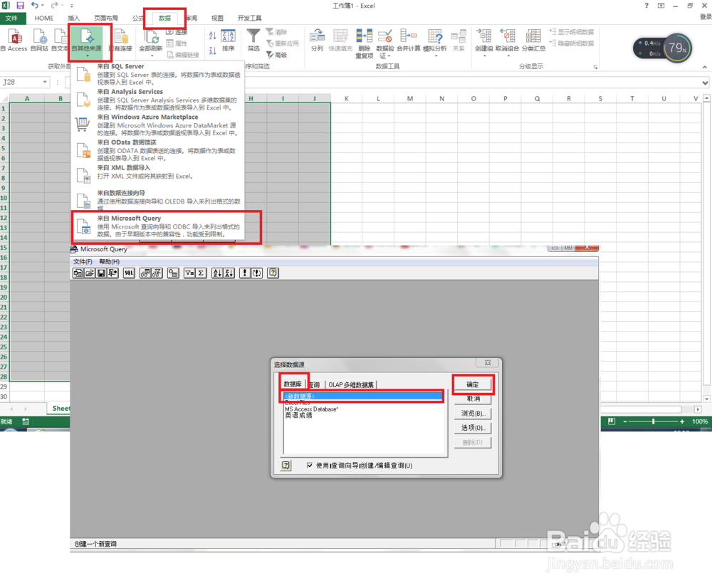Click help icon in Choose Data Source dialog
The height and width of the screenshot is (588, 712).
[x=286, y=465]
